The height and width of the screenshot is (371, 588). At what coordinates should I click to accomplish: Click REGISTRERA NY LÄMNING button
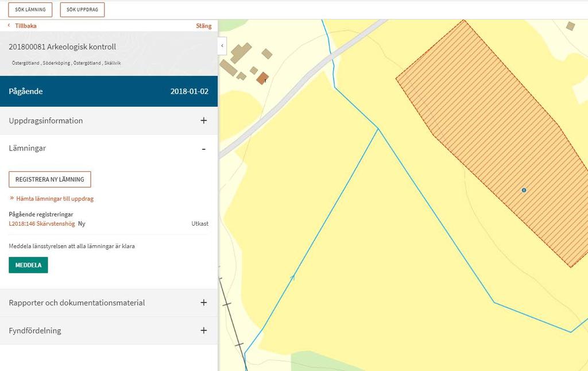(50, 179)
